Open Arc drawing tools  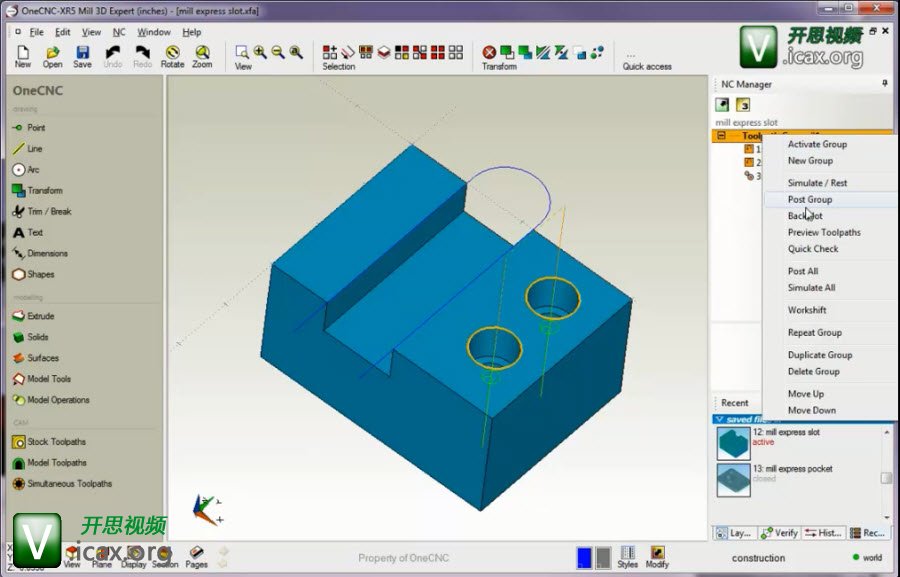(26, 169)
